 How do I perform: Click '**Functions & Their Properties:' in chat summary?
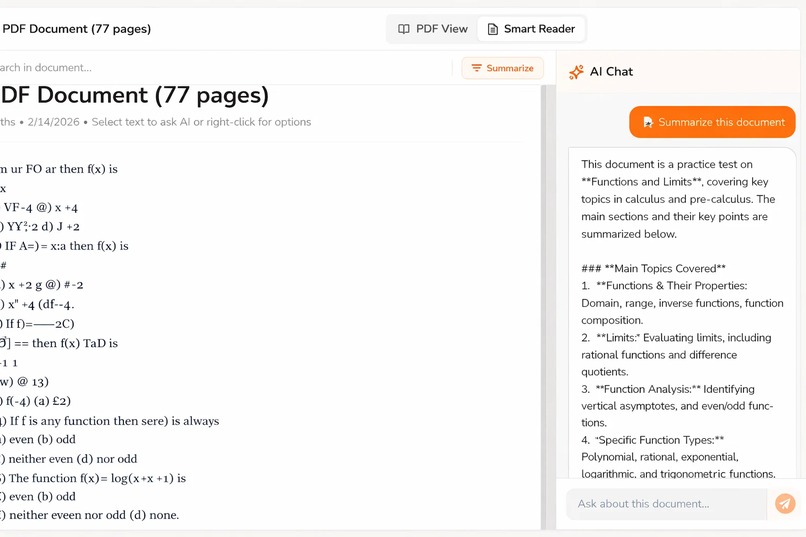(x=672, y=286)
